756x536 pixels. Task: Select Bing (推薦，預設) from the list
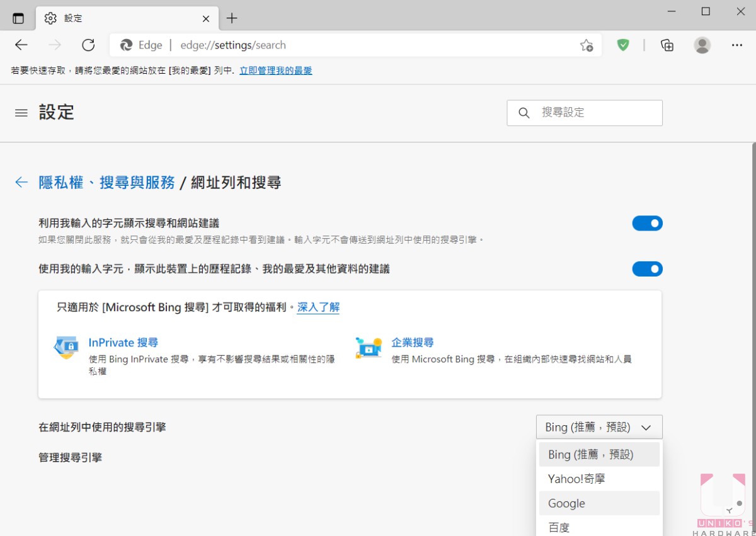click(x=599, y=455)
